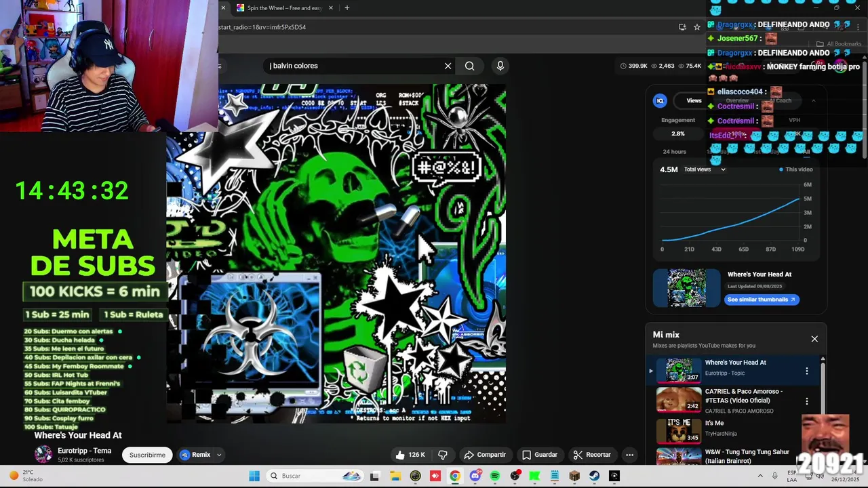Click the 399.9K views stat
Viewport: 868px width, 488px height.
click(633, 66)
